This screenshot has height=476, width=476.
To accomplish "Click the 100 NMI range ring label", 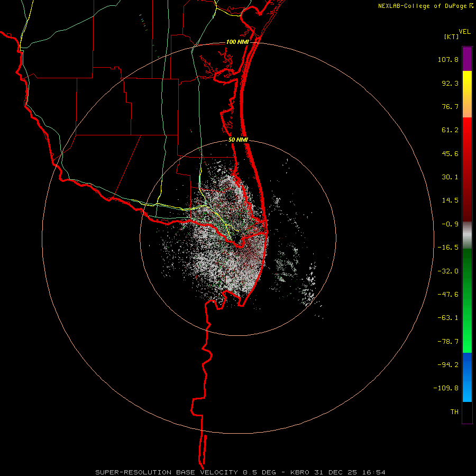I will (x=237, y=42).
